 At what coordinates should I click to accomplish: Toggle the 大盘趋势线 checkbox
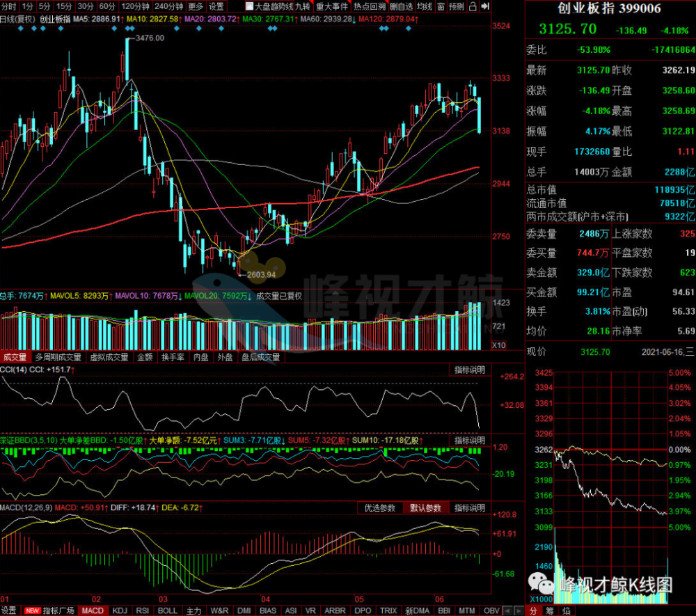249,6
